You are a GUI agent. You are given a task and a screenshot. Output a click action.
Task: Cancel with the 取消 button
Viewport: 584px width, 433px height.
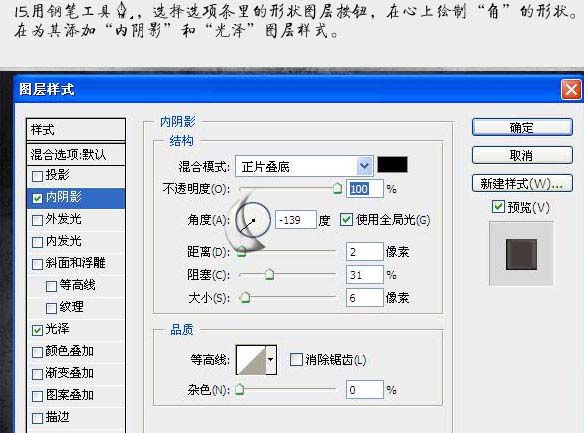(x=522, y=155)
